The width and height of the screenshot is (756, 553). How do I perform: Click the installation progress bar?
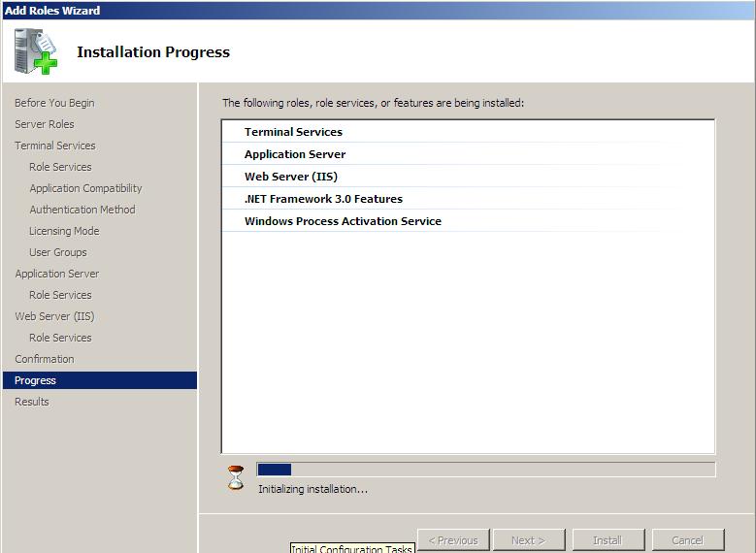[x=486, y=470]
